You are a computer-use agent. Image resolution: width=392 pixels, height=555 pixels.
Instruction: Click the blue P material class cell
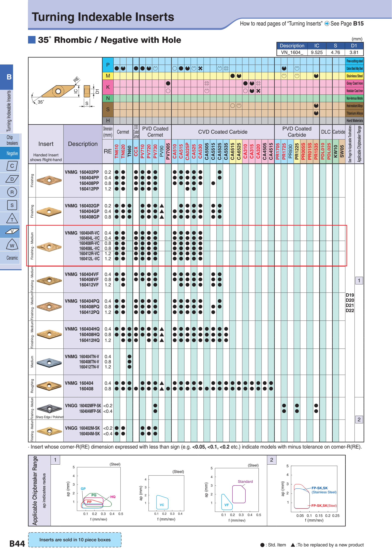click(x=108, y=65)
